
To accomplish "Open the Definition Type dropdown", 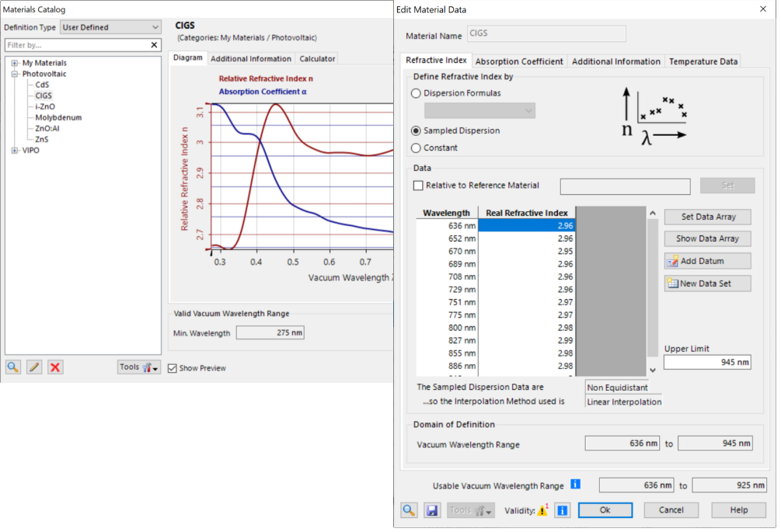I will click(x=110, y=27).
